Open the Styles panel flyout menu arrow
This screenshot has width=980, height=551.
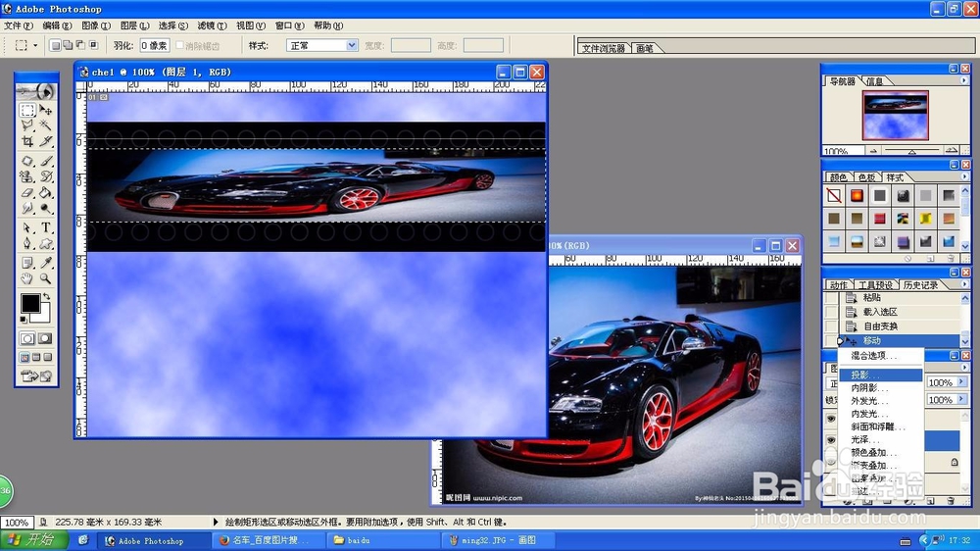tap(963, 177)
